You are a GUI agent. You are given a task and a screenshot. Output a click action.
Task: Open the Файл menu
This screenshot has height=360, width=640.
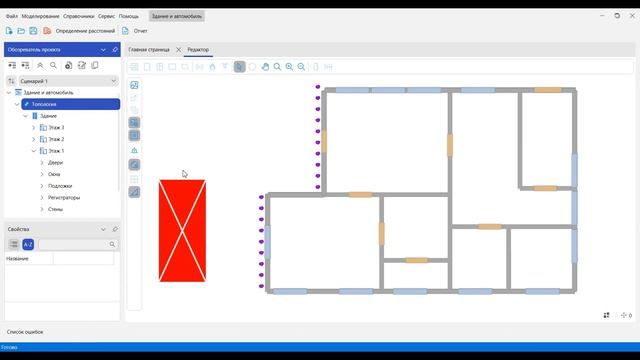(12, 16)
